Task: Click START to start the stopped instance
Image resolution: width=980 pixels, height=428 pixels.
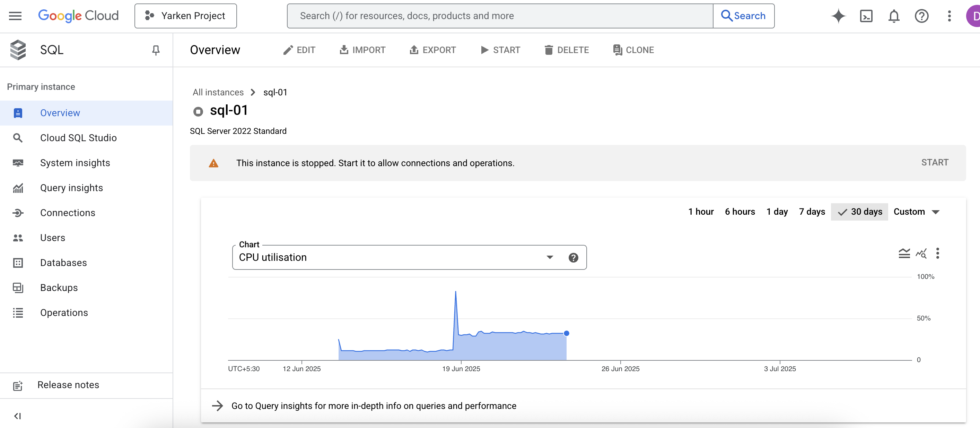Action: point(935,162)
